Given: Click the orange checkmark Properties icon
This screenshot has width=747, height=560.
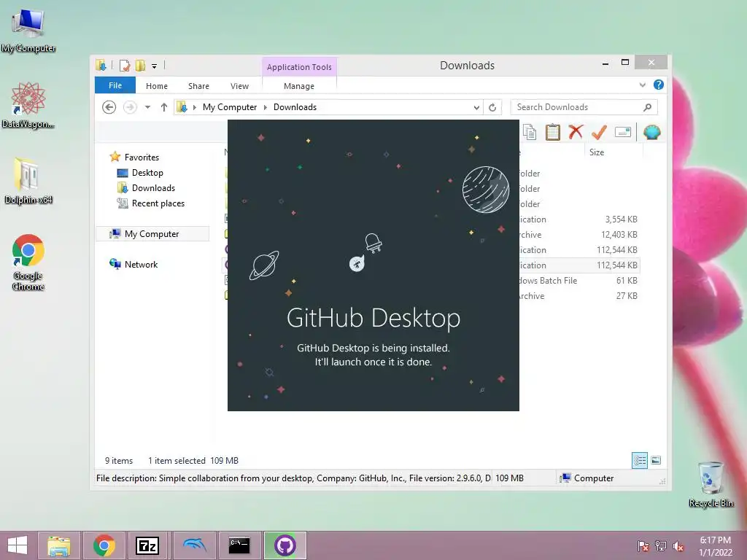Looking at the screenshot, I should click(599, 132).
